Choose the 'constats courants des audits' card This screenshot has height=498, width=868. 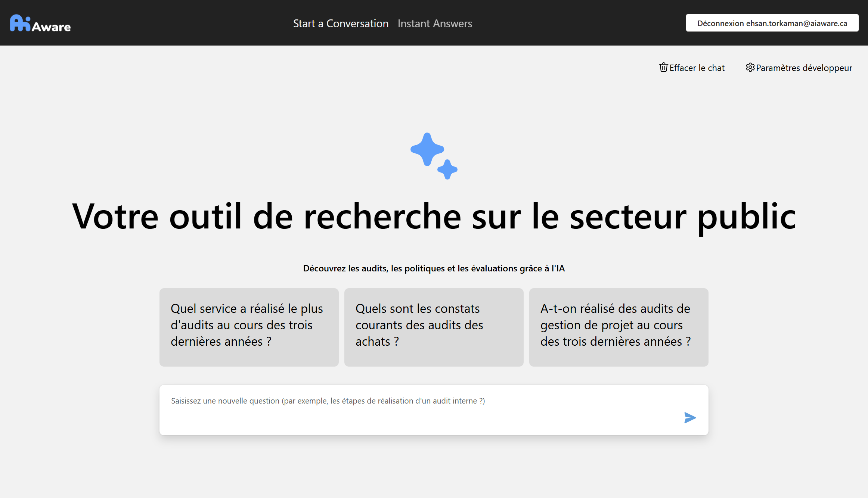tap(434, 327)
